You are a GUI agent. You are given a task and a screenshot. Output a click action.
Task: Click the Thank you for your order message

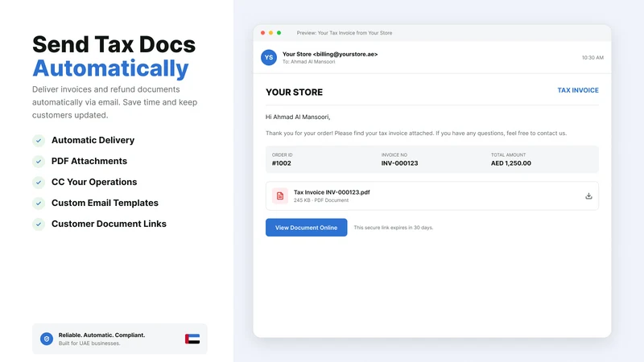[x=416, y=134]
